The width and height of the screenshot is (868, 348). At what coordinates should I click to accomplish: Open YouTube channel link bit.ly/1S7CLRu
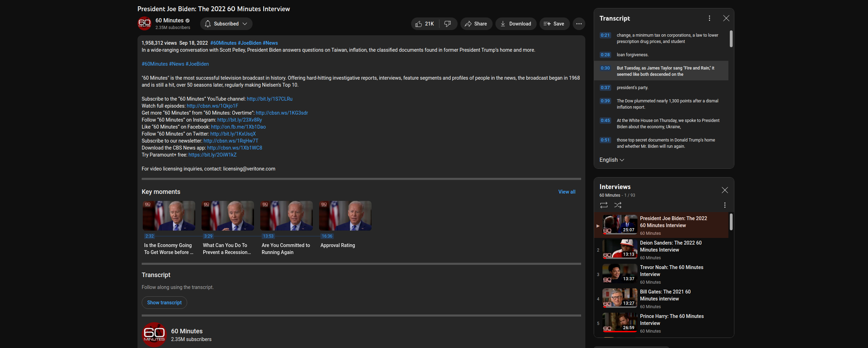click(270, 99)
